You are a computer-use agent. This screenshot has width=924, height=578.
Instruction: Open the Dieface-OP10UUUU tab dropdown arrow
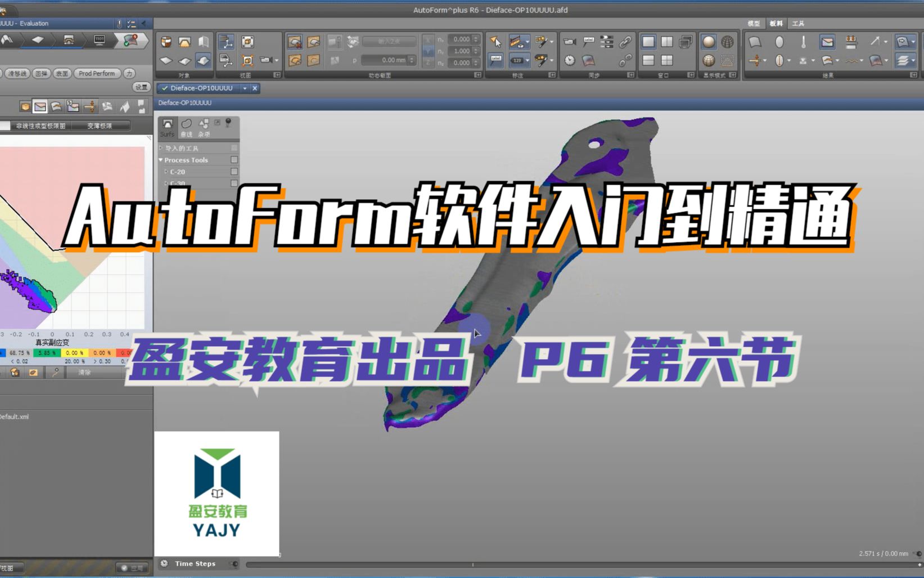246,88
